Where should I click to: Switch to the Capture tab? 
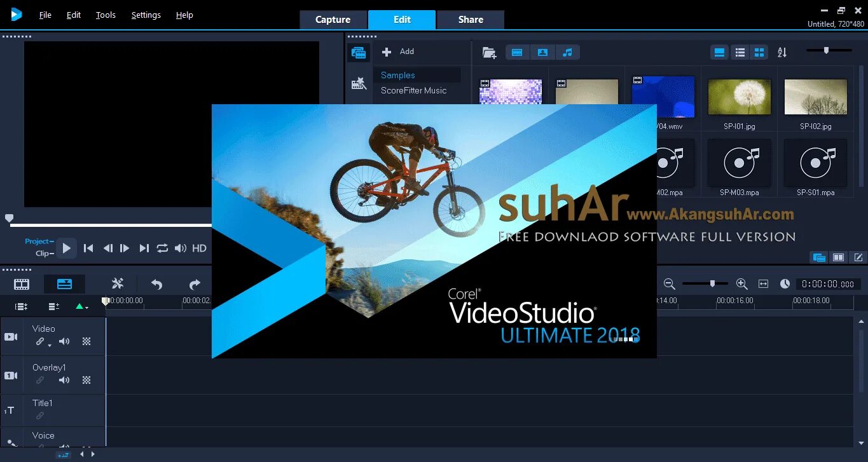(x=333, y=20)
